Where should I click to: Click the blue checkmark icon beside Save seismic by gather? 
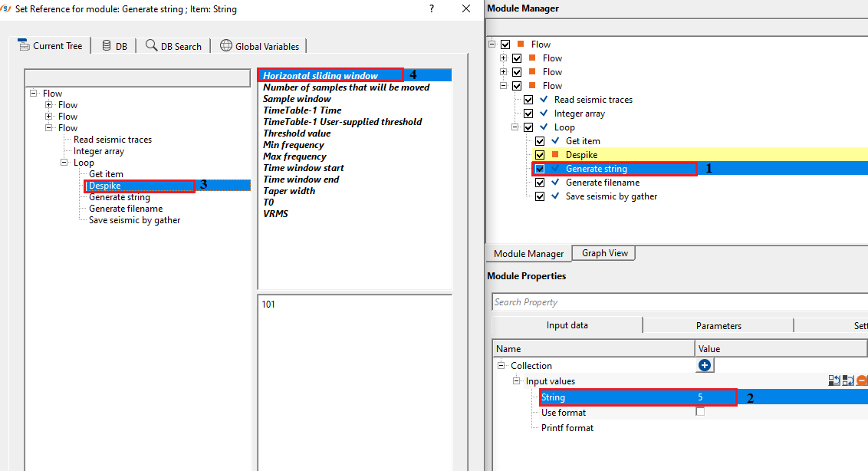click(555, 196)
